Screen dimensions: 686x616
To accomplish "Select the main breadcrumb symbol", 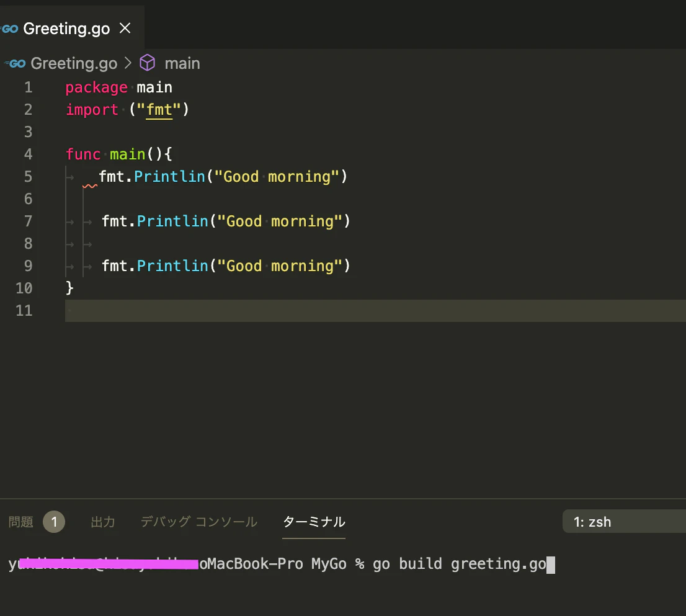I will click(182, 64).
